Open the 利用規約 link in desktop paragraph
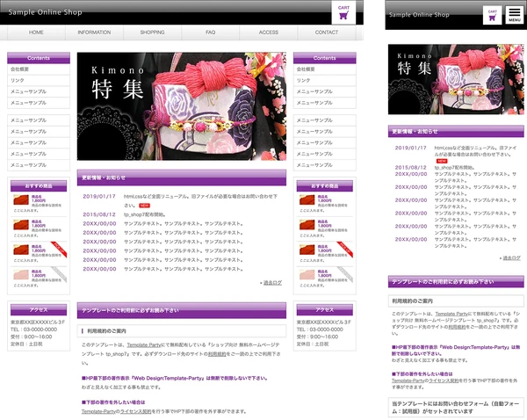Screen dimensions: 527x420 click(217, 354)
